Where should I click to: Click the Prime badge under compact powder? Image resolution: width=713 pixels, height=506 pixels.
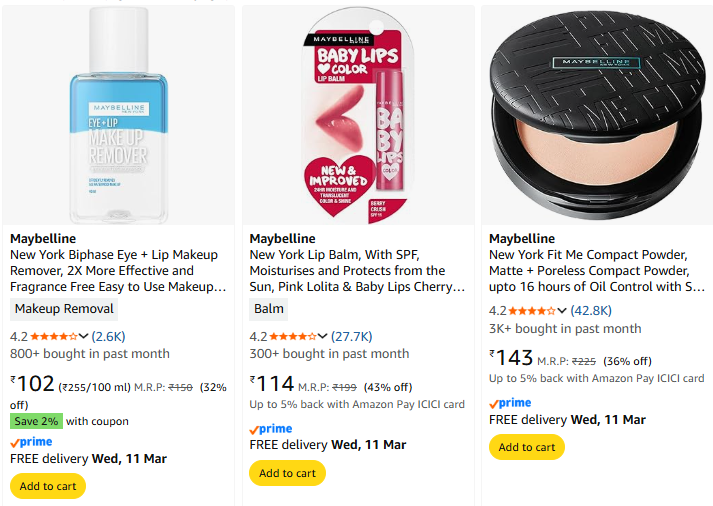510,403
